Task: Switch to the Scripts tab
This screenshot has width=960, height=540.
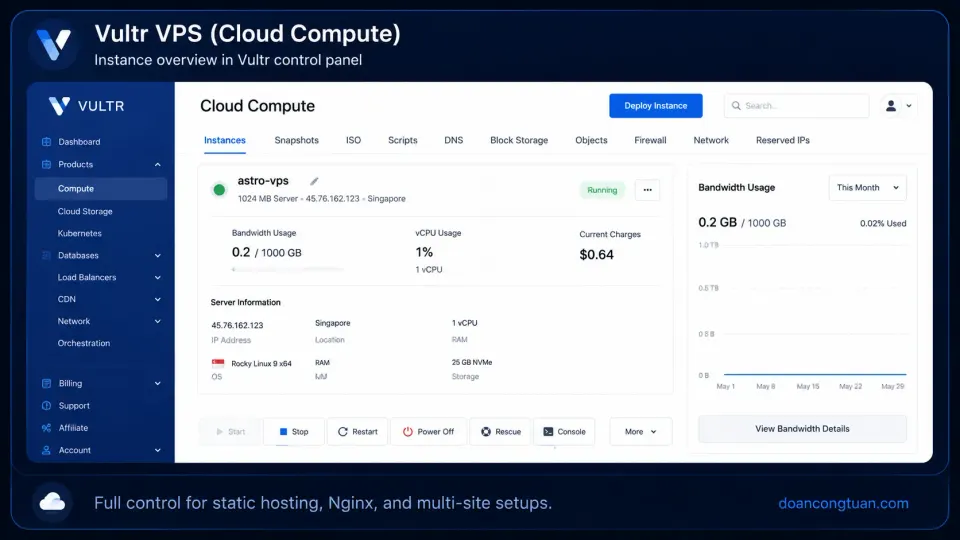Action: [402, 140]
